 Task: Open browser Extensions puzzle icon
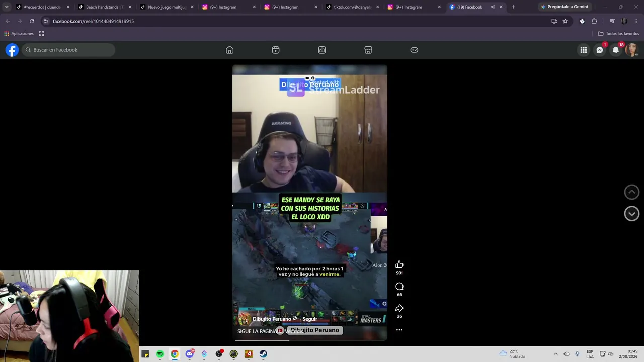594,21
